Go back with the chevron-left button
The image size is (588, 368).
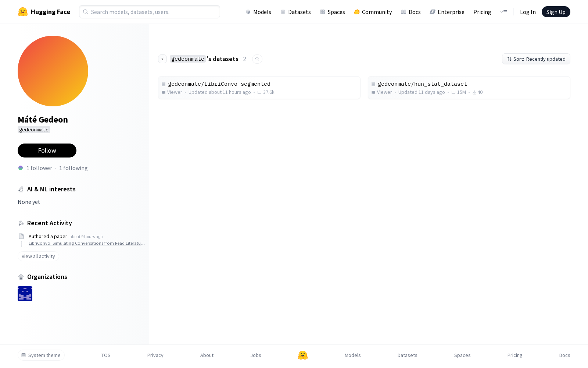point(162,59)
